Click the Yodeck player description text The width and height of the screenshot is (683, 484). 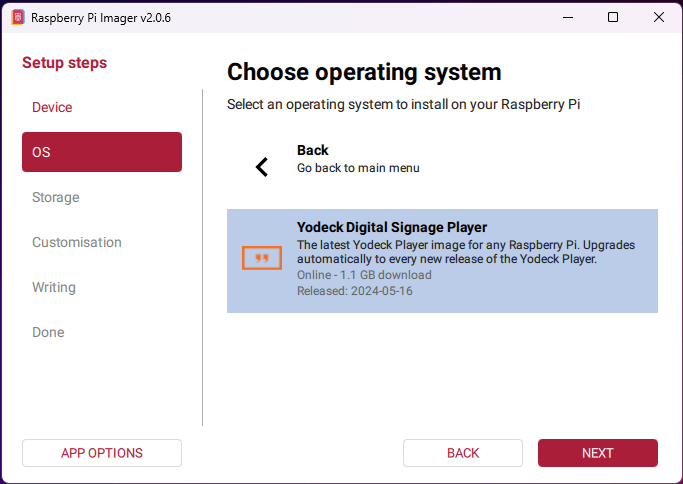pyautogui.click(x=465, y=252)
